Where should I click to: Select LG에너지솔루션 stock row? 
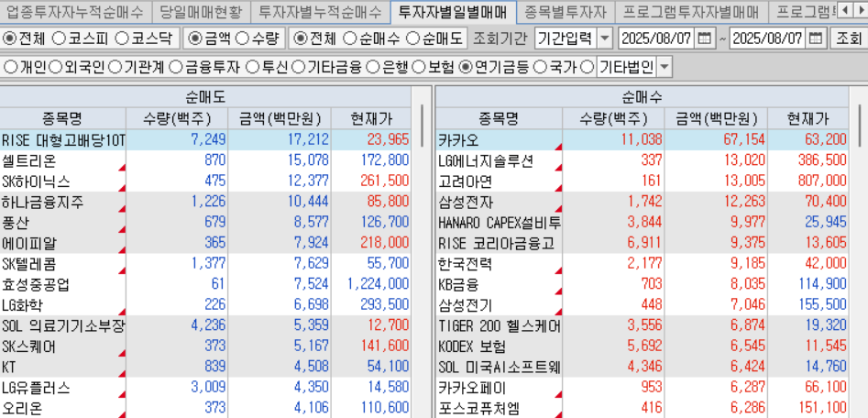point(642,160)
